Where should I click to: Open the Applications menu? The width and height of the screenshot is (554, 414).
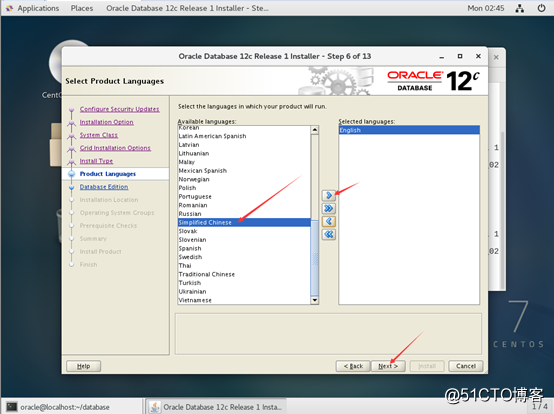(38, 8)
